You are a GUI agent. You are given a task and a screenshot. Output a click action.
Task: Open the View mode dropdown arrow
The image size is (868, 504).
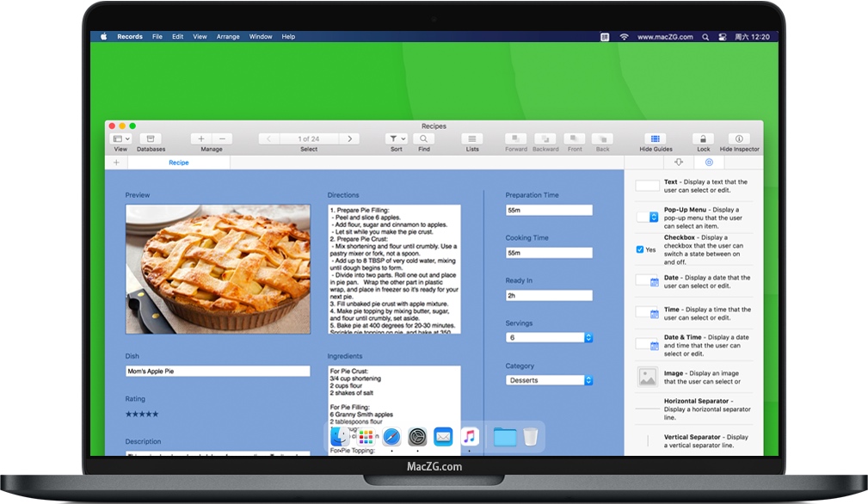click(x=126, y=138)
